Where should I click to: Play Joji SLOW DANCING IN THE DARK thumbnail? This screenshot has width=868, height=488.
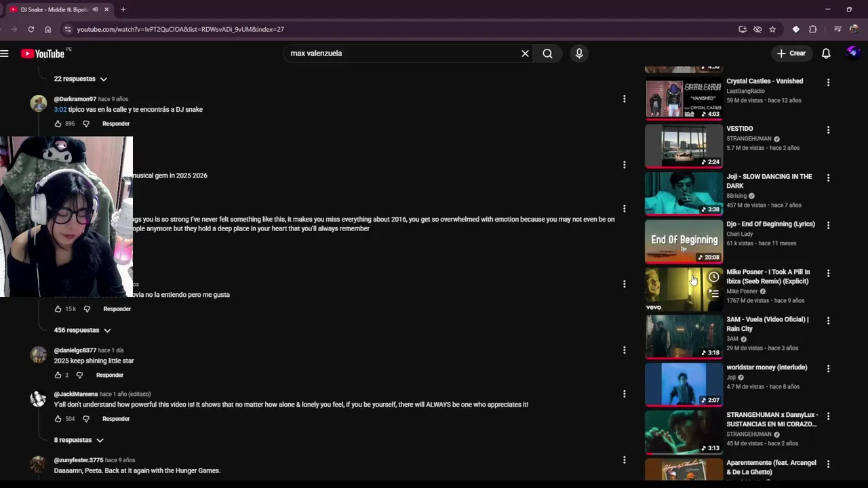[684, 194]
